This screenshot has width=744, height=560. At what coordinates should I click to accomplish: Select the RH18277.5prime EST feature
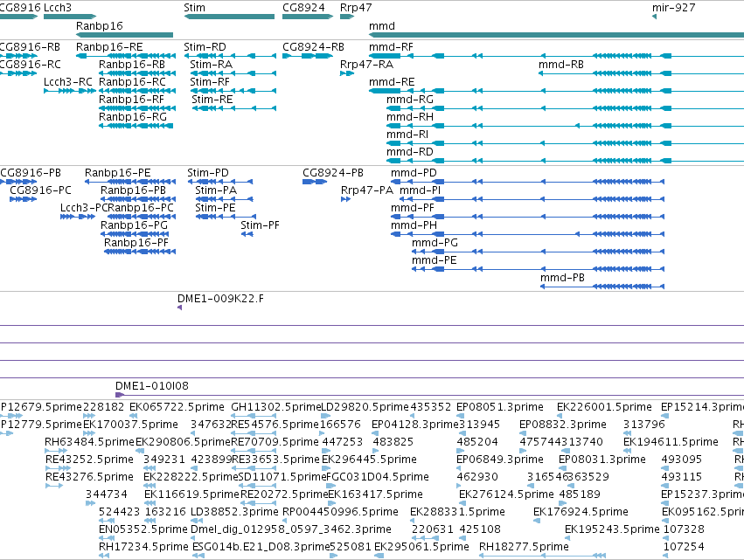pyautogui.click(x=542, y=556)
